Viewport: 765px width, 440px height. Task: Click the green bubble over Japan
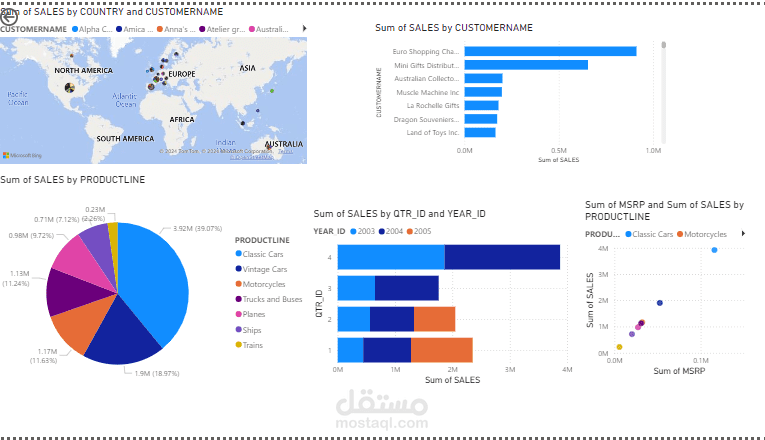point(272,91)
